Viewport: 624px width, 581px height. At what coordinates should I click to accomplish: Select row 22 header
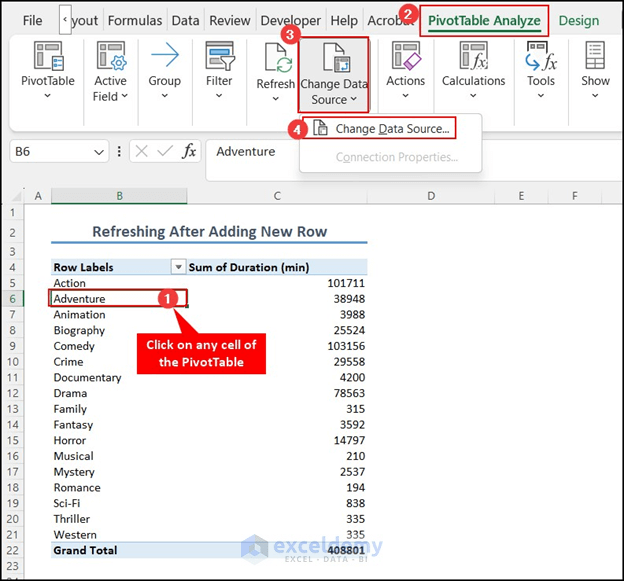point(12,550)
